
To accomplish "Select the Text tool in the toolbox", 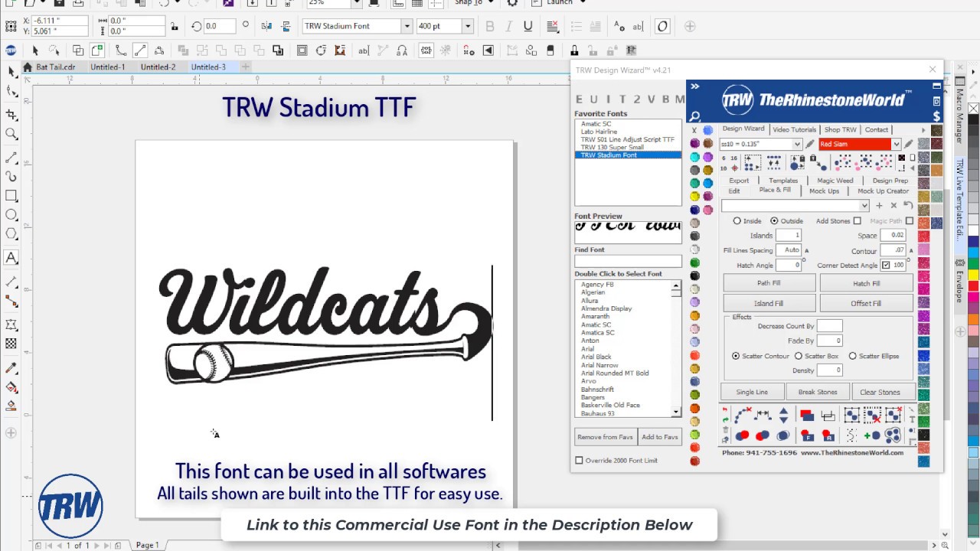I will point(11,258).
